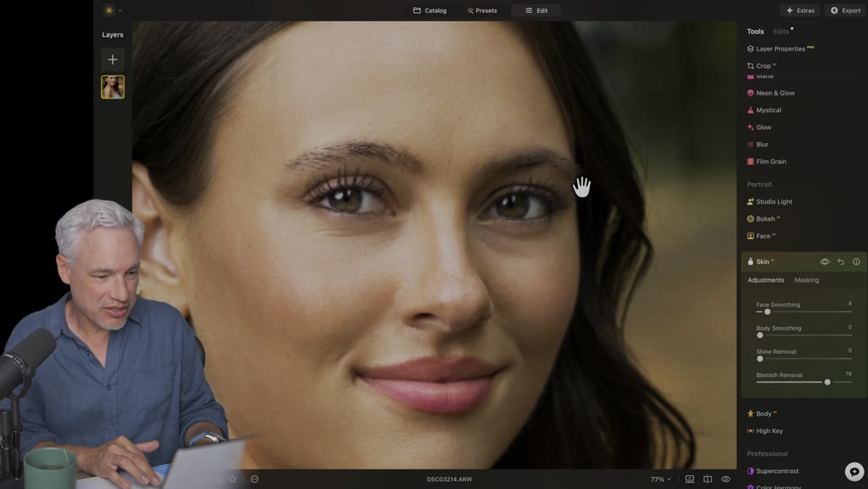Click the reject flag circle icon
The width and height of the screenshot is (868, 489).
(255, 479)
